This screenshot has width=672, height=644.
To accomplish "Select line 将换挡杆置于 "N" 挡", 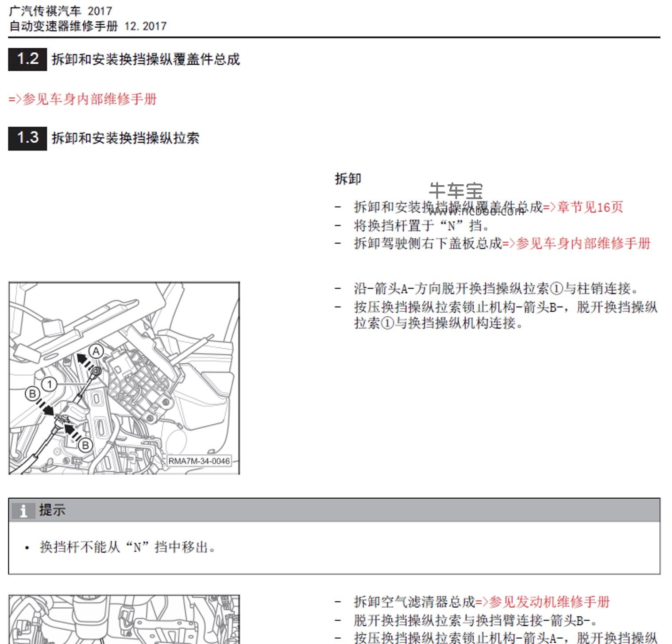I will click(x=421, y=226).
